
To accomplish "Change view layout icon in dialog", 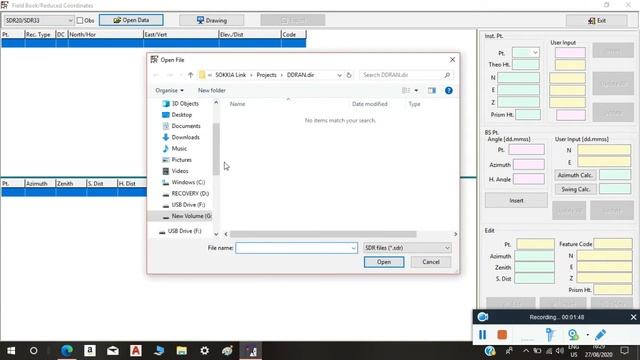I will (406, 91).
